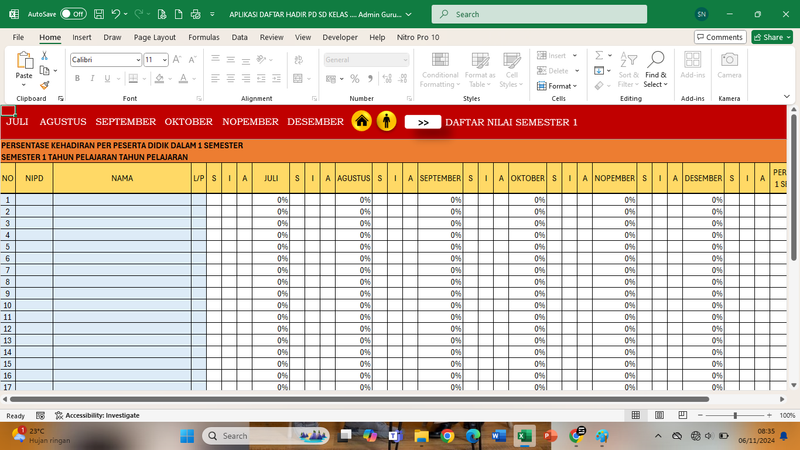
Task: Click the Copy icon in Clipboard group
Action: point(44,70)
